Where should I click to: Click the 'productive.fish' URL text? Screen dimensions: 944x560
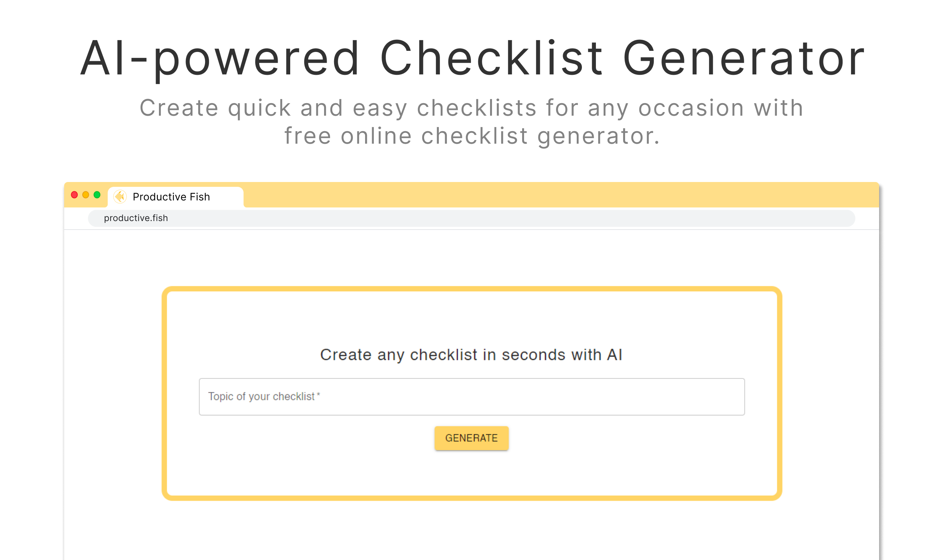tap(136, 218)
